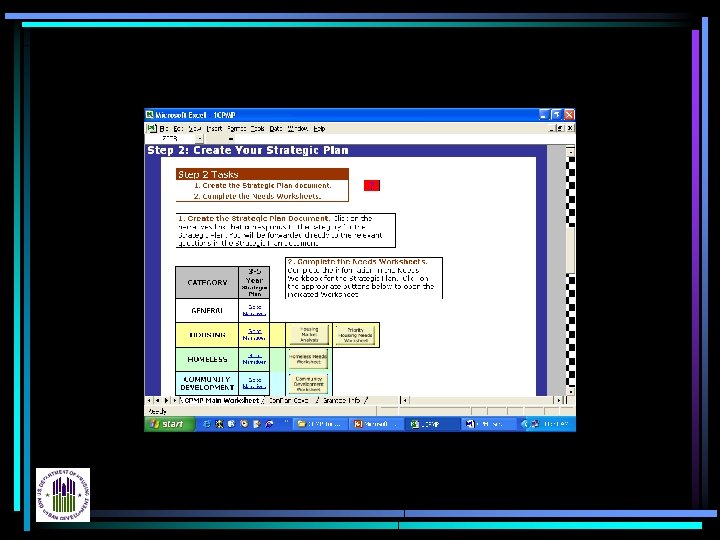Follow the narrative link in COMMUNITY DEVELOPMENT row
Image resolution: width=720 pixels, height=540 pixels.
pos(254,383)
